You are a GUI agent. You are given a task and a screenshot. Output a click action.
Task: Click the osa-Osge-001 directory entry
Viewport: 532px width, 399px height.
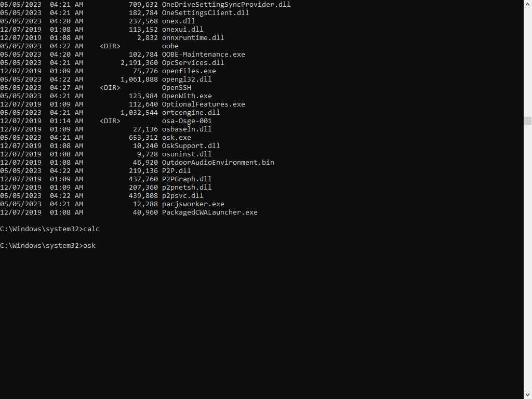point(187,121)
